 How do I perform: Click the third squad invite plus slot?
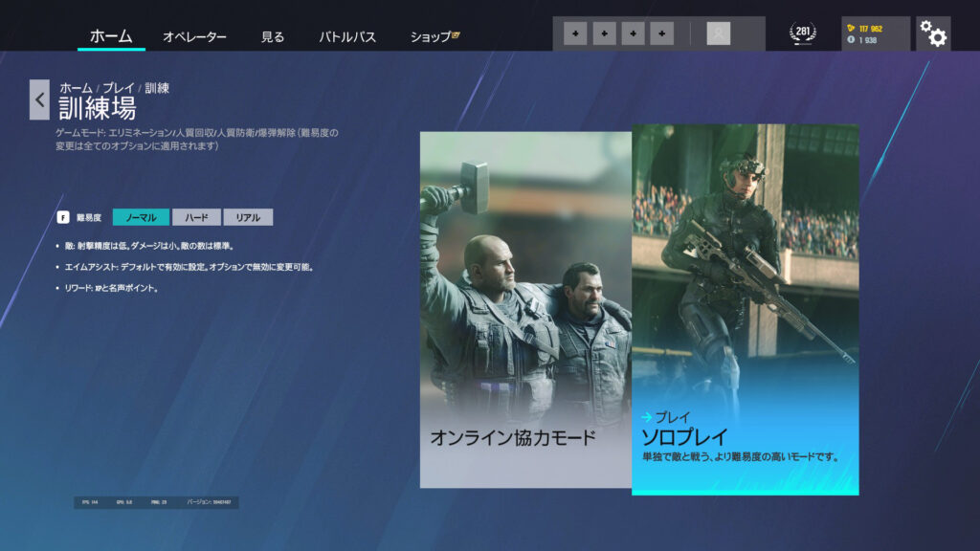pyautogui.click(x=633, y=33)
